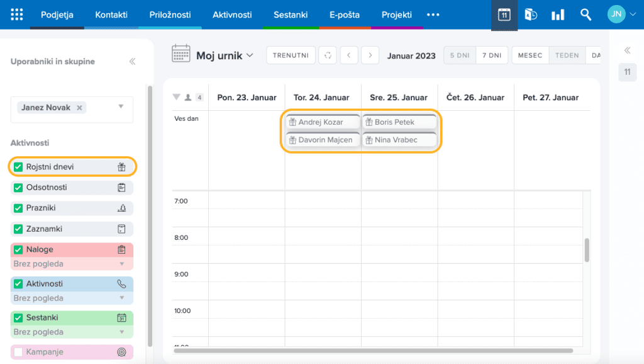Open the JN user profile menu
644x364 pixels.
[x=621, y=14]
